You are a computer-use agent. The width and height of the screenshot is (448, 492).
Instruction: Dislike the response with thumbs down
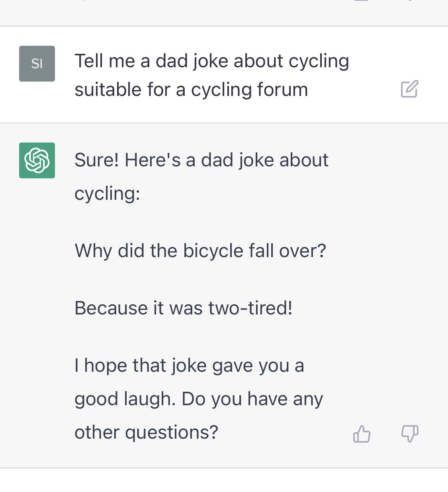[x=410, y=433]
